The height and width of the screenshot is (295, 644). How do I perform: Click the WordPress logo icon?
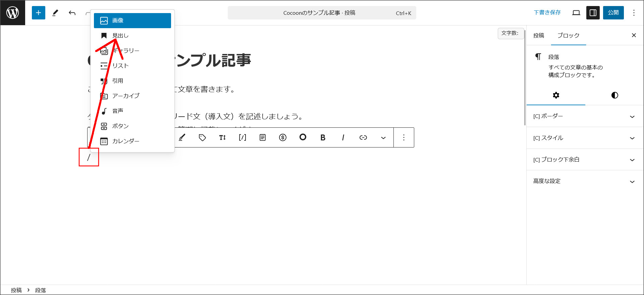[x=13, y=13]
